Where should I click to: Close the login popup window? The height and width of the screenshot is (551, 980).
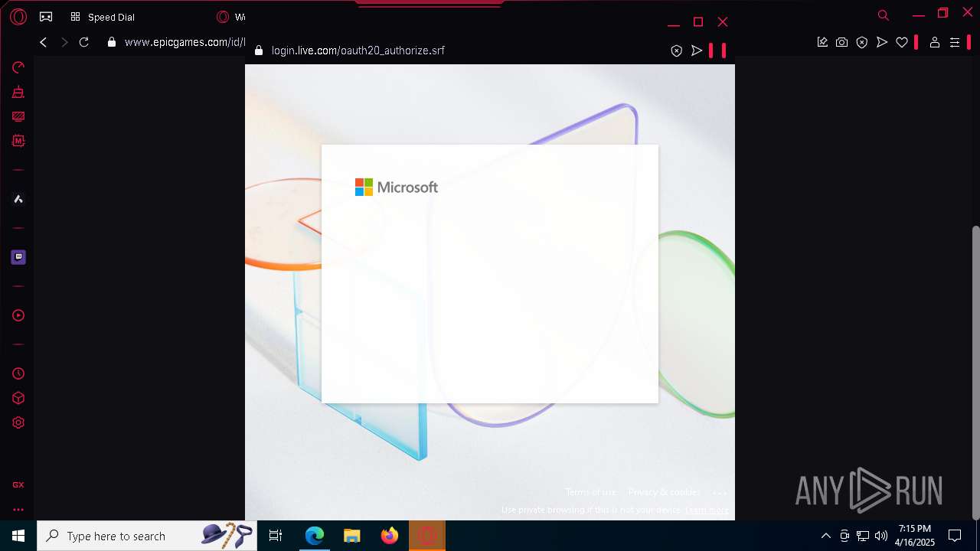723,22
